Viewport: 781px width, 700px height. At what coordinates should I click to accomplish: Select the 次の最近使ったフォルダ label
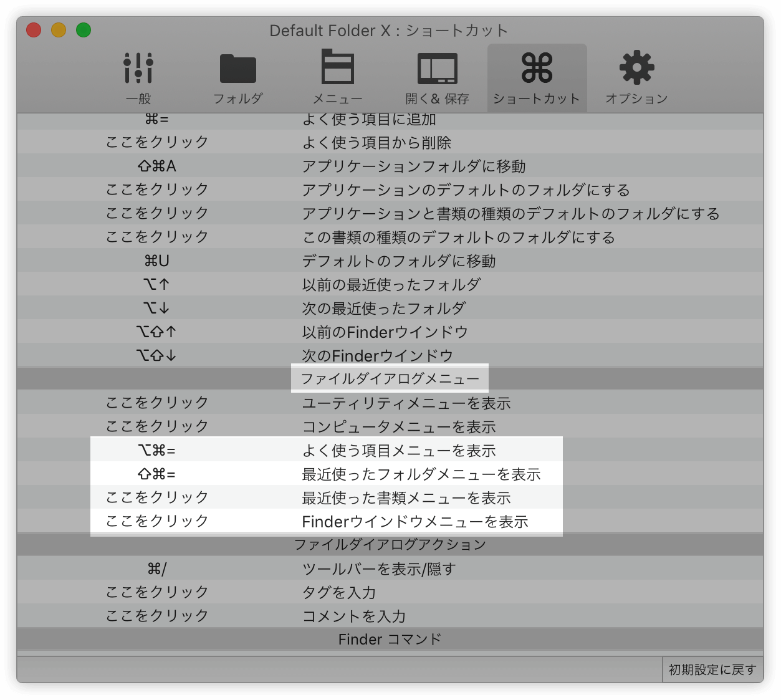384,309
